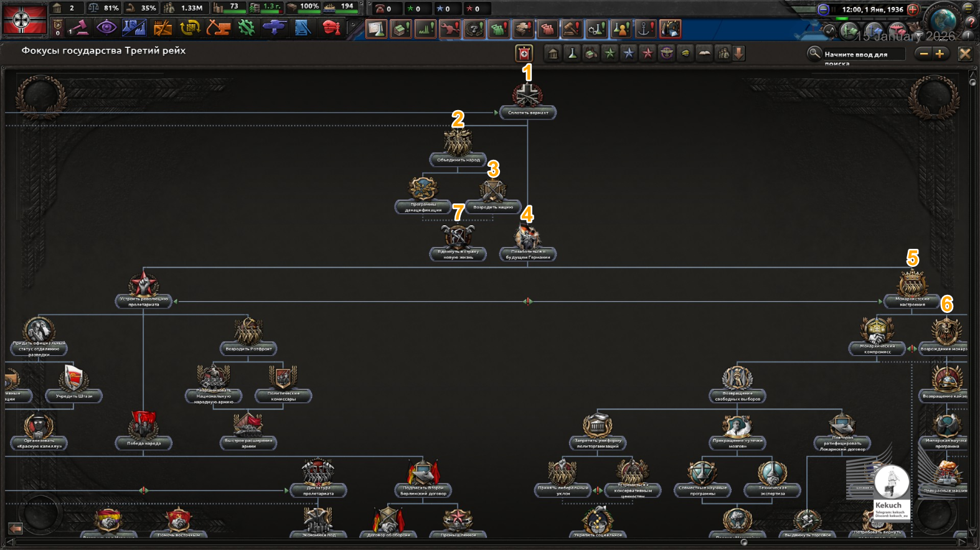
Task: Toggle the research flask focus filter
Action: [x=572, y=54]
